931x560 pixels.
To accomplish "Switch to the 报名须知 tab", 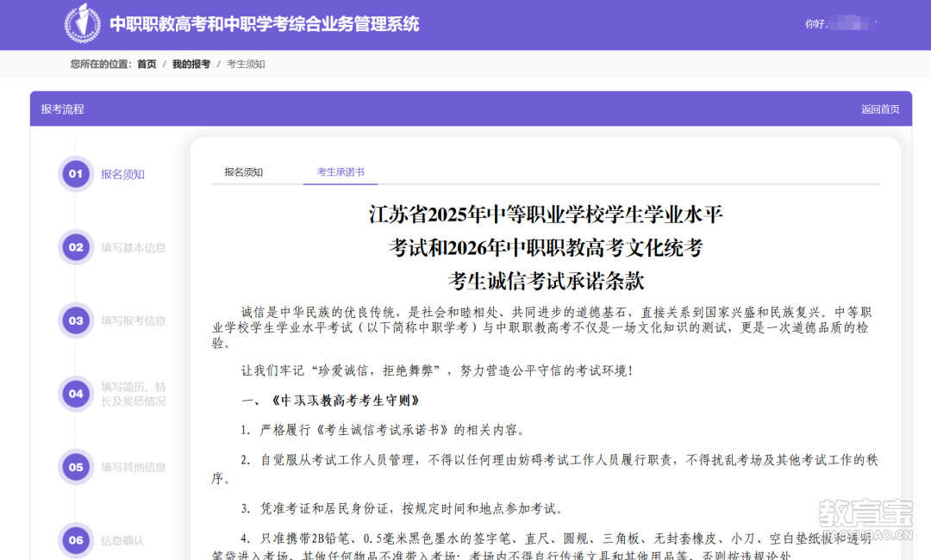I will (x=243, y=172).
